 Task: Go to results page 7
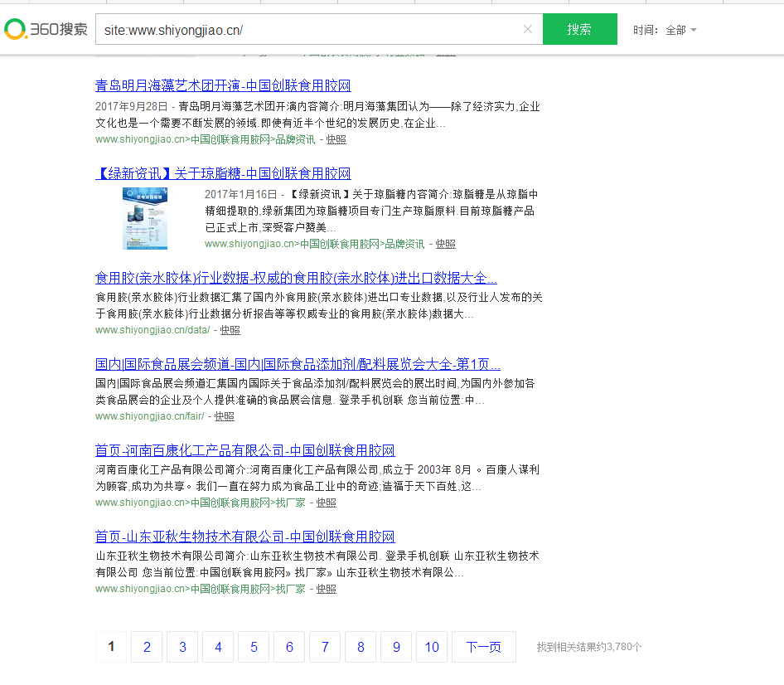click(325, 647)
